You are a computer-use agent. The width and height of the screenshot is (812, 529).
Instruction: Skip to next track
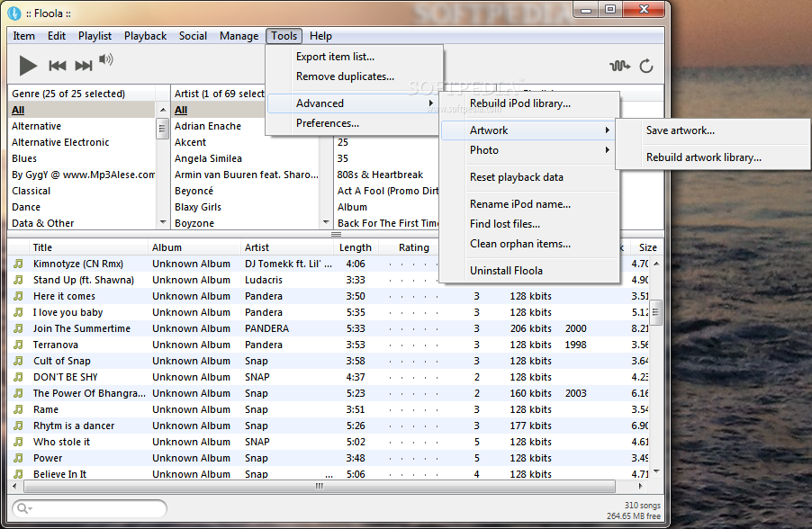84,66
